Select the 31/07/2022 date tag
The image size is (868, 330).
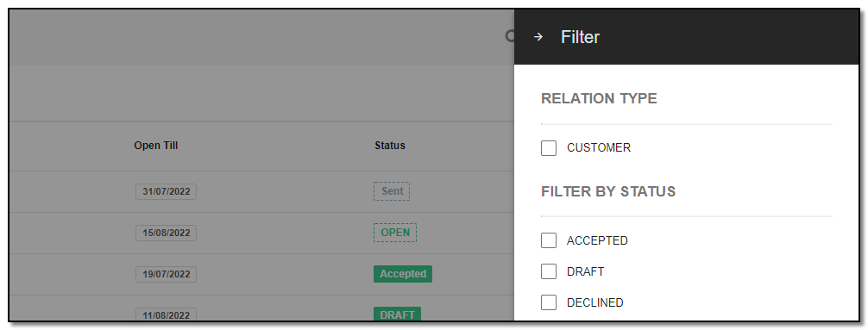tap(166, 192)
